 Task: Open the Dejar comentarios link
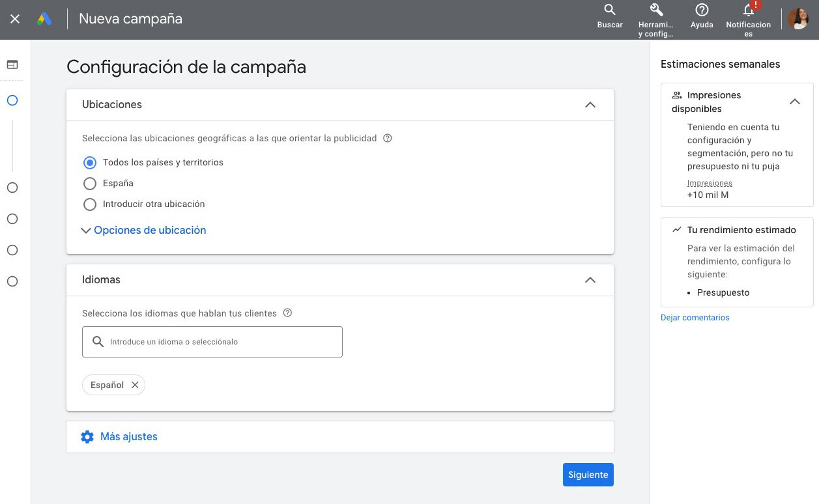point(695,317)
